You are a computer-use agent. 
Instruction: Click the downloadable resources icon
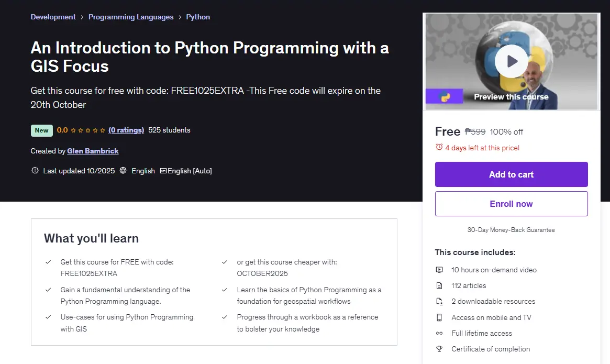coord(439,301)
